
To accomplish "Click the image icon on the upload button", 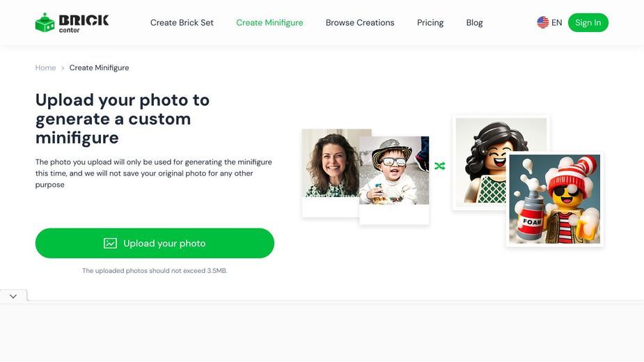I will click(x=110, y=243).
